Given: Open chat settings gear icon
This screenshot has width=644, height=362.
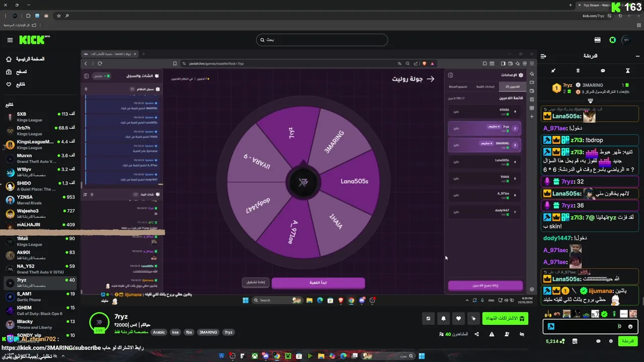Looking at the screenshot, I should tap(611, 341).
